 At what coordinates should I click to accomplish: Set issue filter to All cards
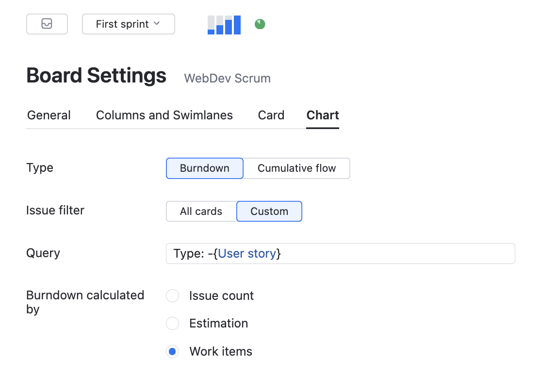click(201, 212)
